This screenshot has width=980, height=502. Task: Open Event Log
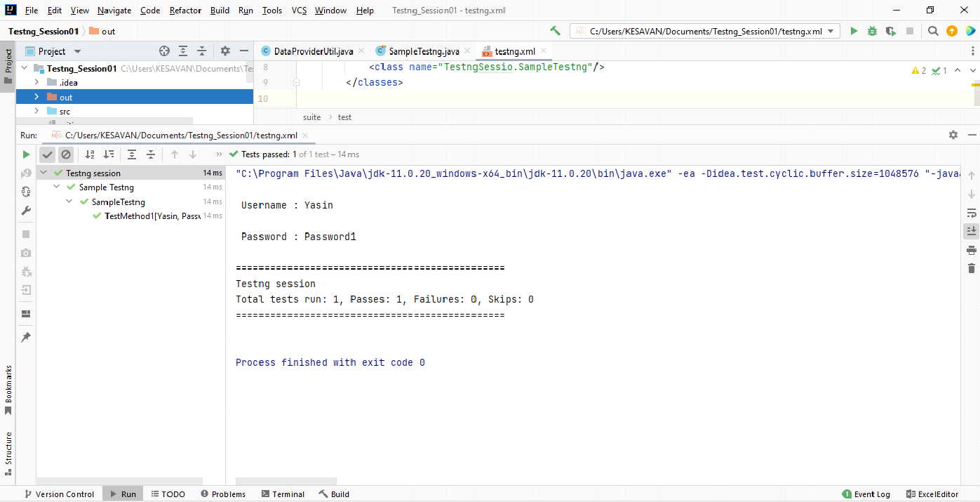(x=866, y=494)
